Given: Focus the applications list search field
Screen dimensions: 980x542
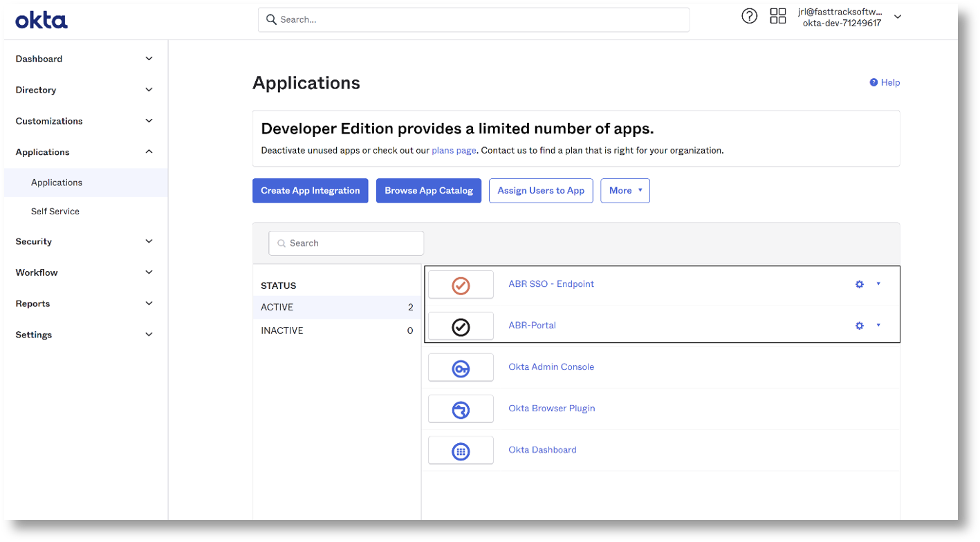Looking at the screenshot, I should 346,243.
